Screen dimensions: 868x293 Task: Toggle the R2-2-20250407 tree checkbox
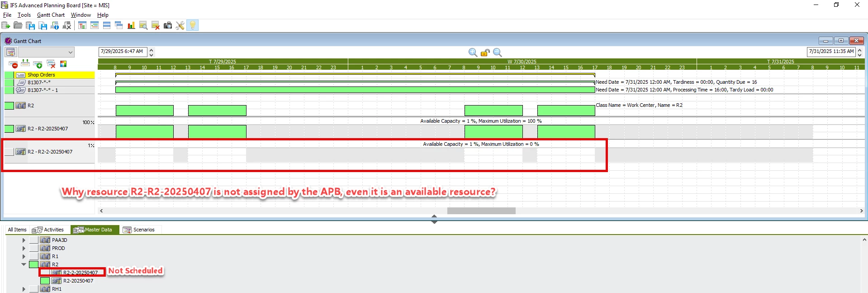point(45,273)
